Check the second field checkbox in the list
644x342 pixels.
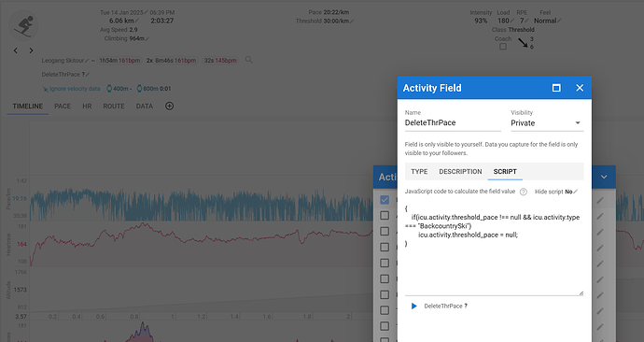pos(385,216)
